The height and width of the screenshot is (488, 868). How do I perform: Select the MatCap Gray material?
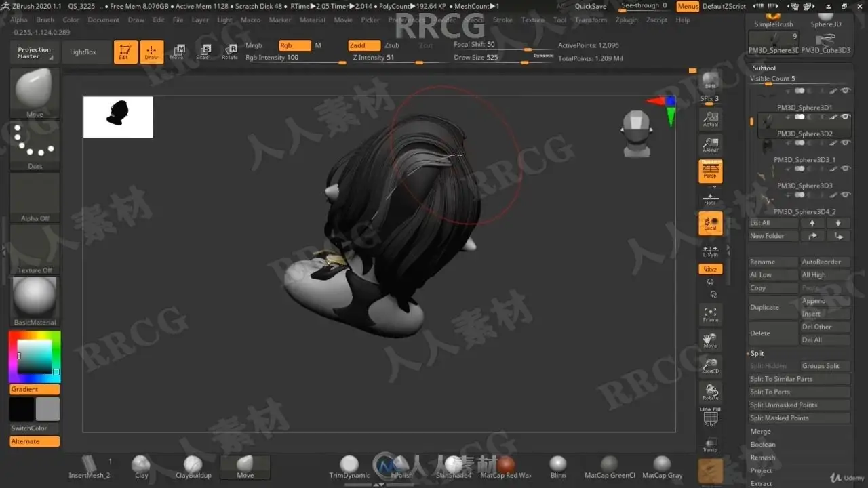pos(662,467)
